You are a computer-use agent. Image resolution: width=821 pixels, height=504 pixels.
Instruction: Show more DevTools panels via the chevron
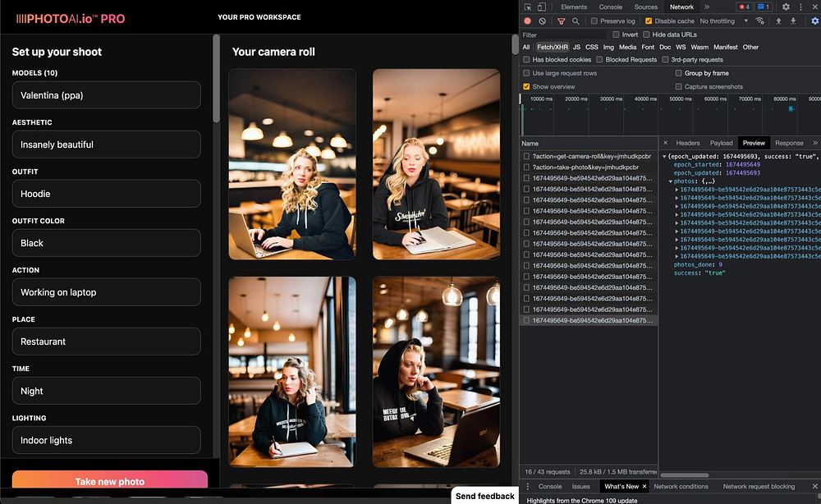point(706,7)
